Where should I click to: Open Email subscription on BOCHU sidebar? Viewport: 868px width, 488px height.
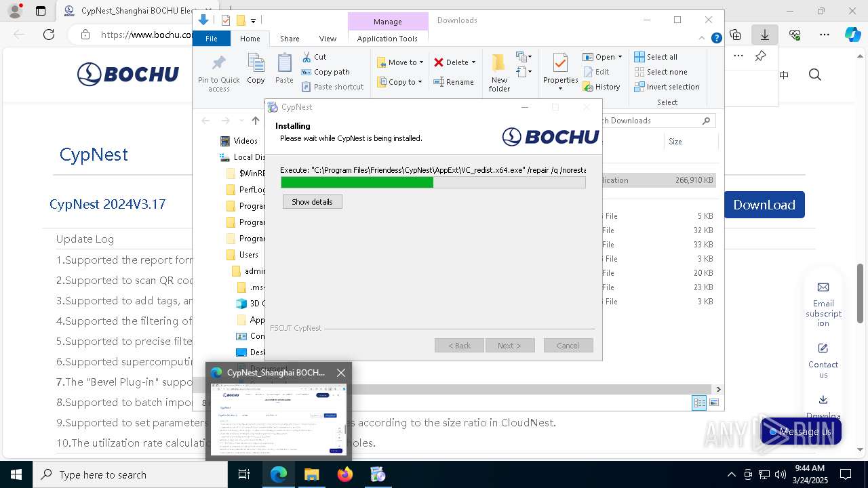(823, 304)
